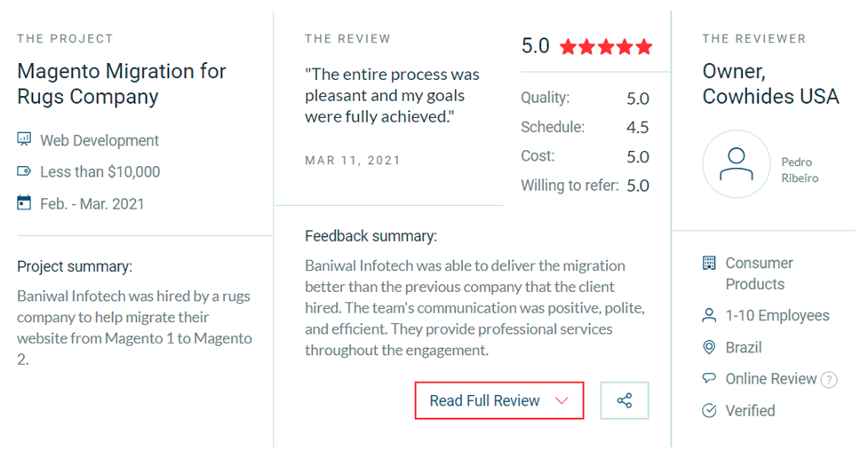Click the calendar icon beside Feb. - Mar. 2021
868x474 pixels.
tap(24, 203)
